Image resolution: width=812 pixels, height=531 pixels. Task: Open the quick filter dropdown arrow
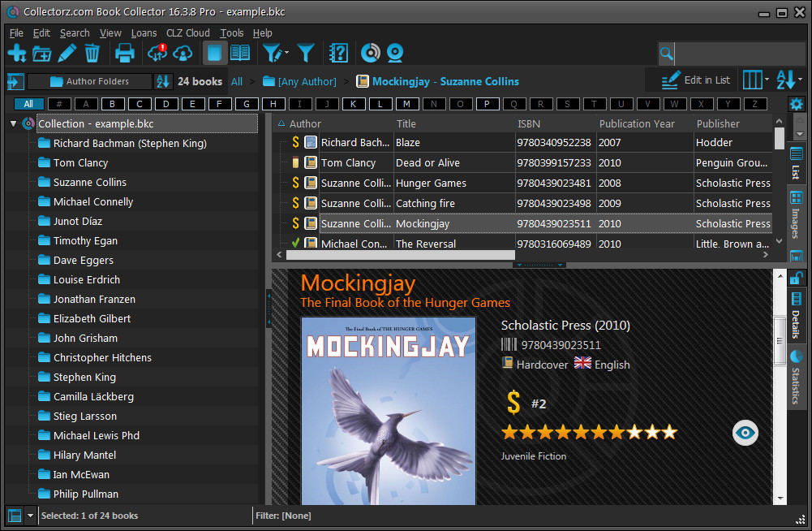click(x=286, y=53)
